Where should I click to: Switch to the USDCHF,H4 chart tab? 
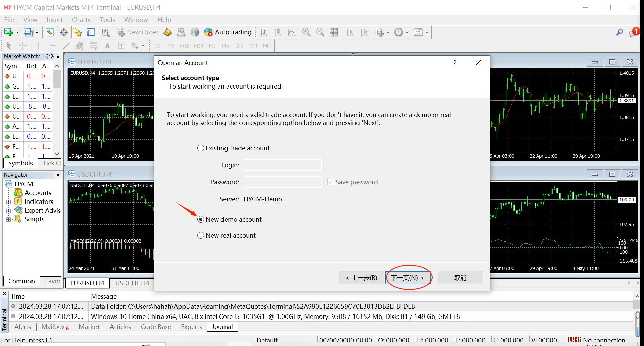132,283
